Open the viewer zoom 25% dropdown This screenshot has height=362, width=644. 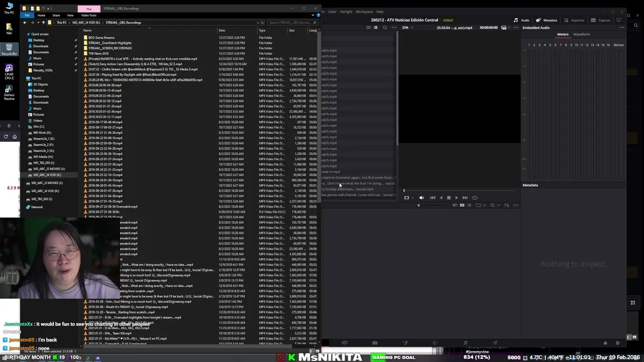tap(407, 28)
